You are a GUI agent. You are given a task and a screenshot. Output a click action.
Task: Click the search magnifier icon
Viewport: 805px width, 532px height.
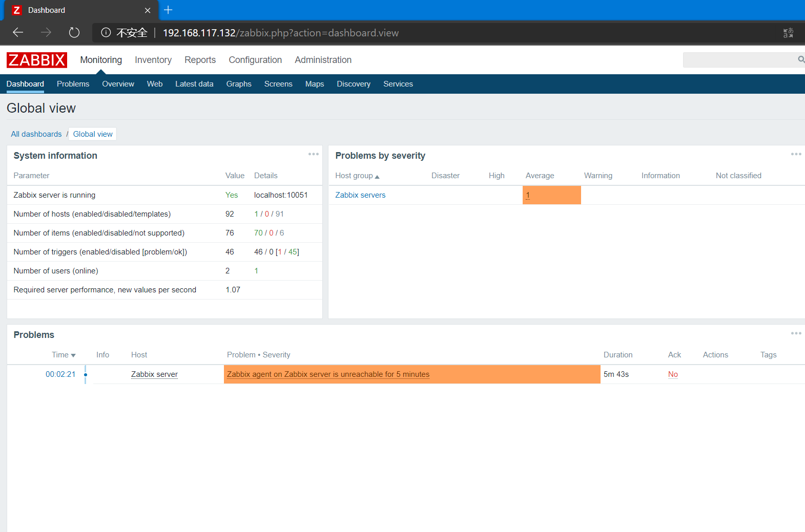[x=801, y=60]
